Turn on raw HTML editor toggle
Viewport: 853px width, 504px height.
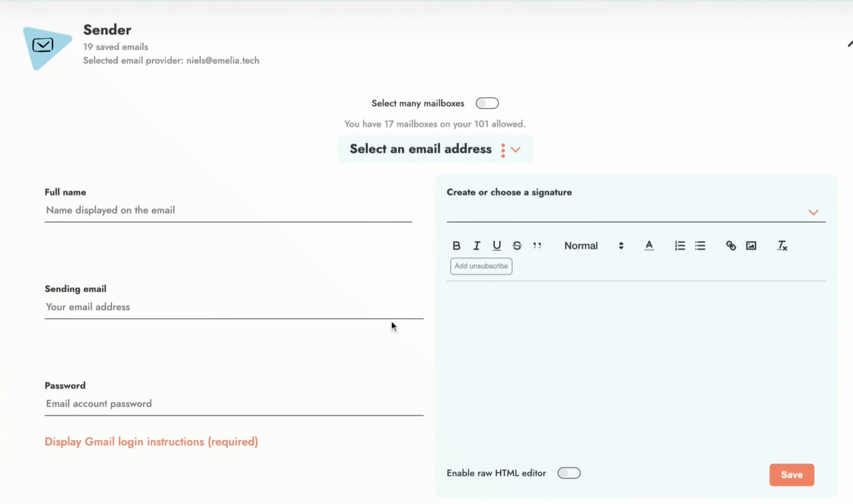point(569,473)
